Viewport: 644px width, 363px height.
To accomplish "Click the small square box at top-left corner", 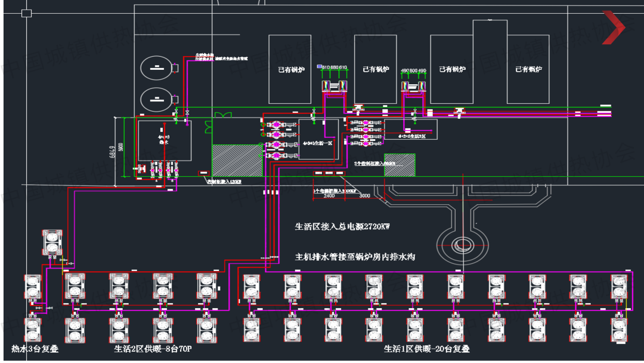I will click(x=26, y=13).
